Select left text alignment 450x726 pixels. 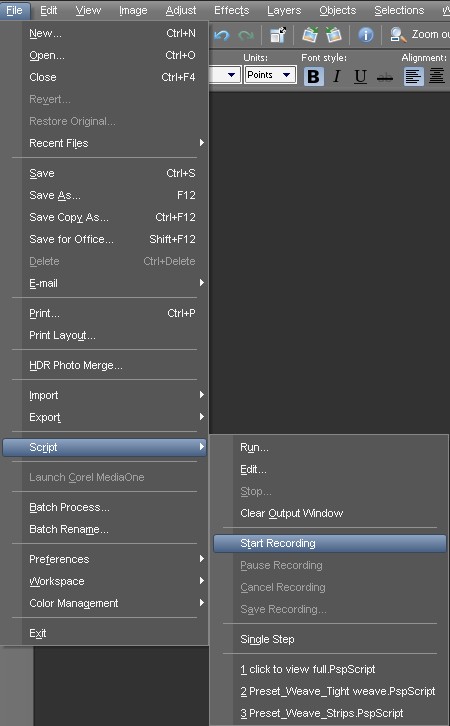click(413, 76)
